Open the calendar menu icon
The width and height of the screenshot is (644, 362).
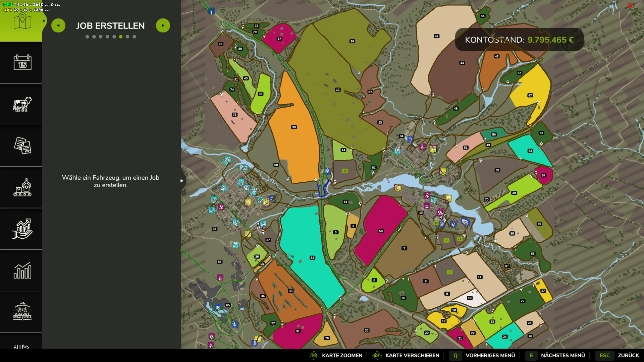pos(22,62)
